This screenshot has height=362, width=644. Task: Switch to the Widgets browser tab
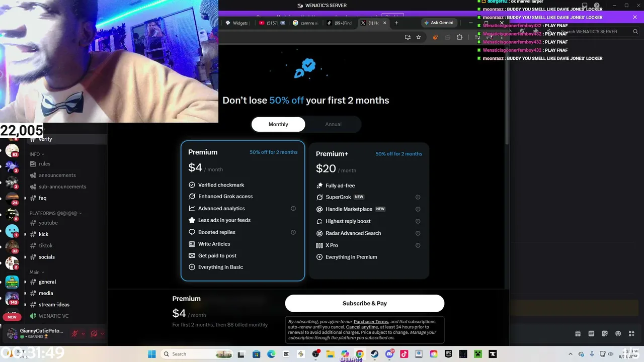pyautogui.click(x=236, y=23)
